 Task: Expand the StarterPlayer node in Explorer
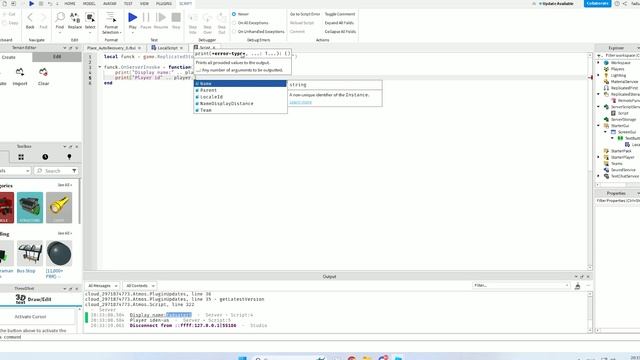coord(599,157)
